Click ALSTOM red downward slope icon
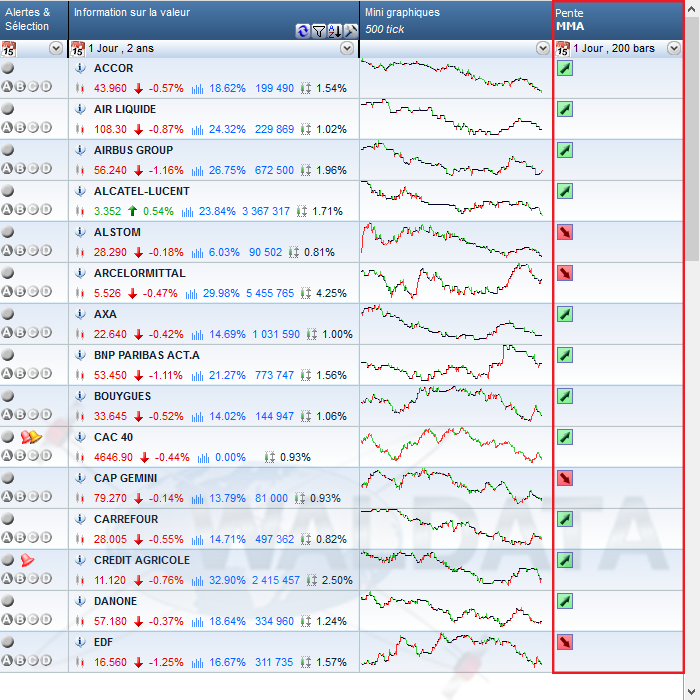 coord(565,232)
